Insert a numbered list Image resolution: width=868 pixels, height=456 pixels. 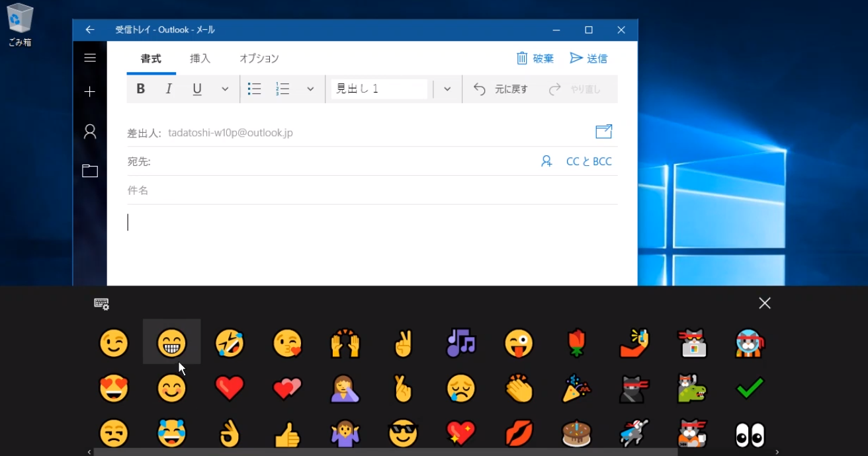pyautogui.click(x=282, y=89)
